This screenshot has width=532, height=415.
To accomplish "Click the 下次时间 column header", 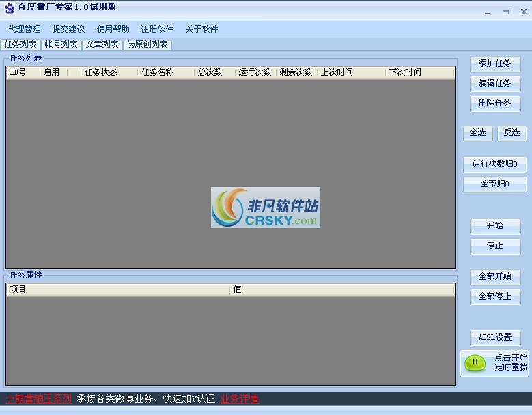I will (x=420, y=72).
